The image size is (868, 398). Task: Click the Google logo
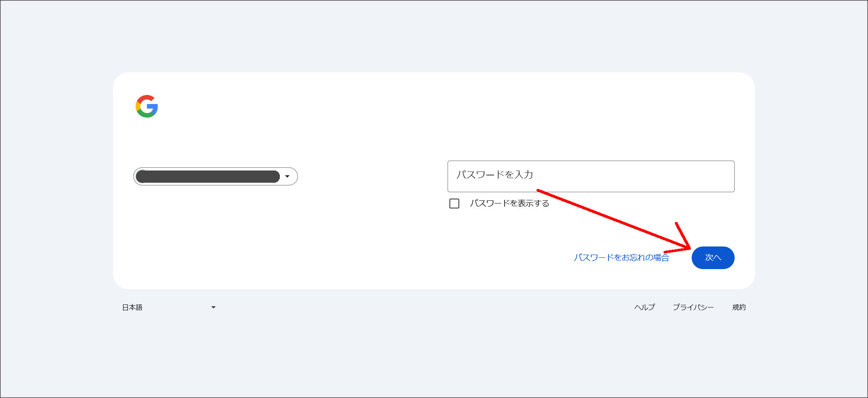(146, 106)
